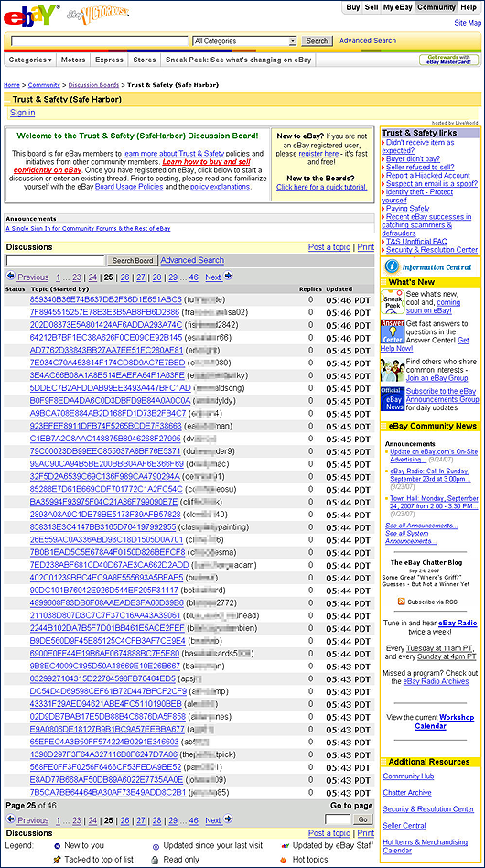
Task: Click the Go to page input box
Action: coord(338,819)
